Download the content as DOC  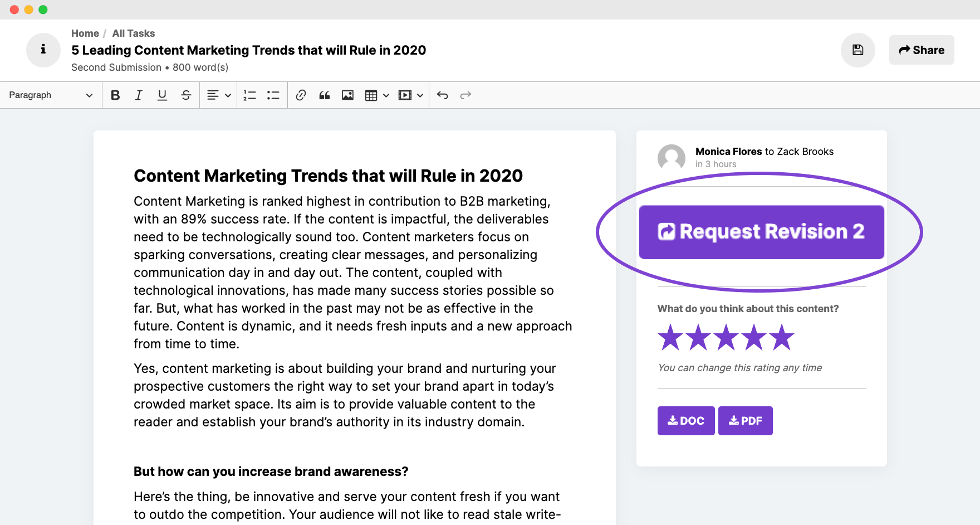point(686,421)
